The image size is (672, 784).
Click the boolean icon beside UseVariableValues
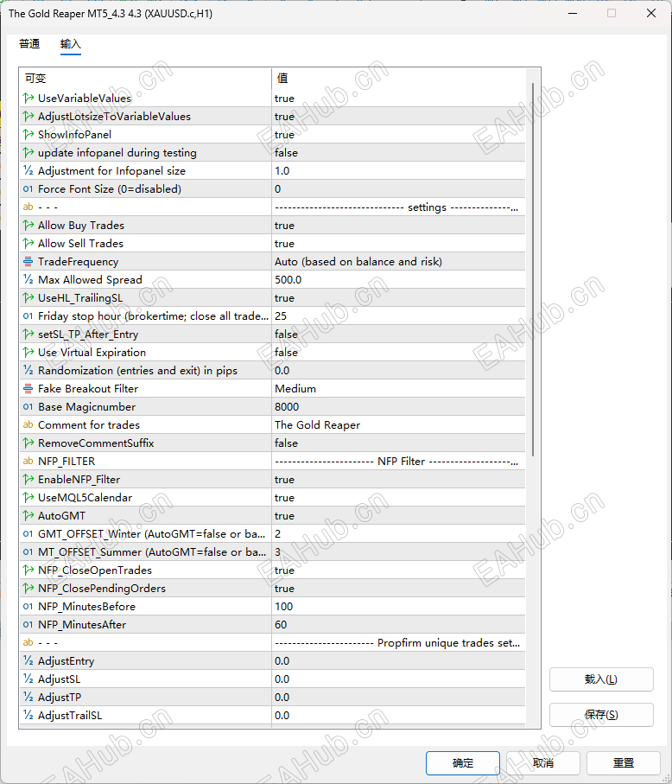pyautogui.click(x=28, y=98)
